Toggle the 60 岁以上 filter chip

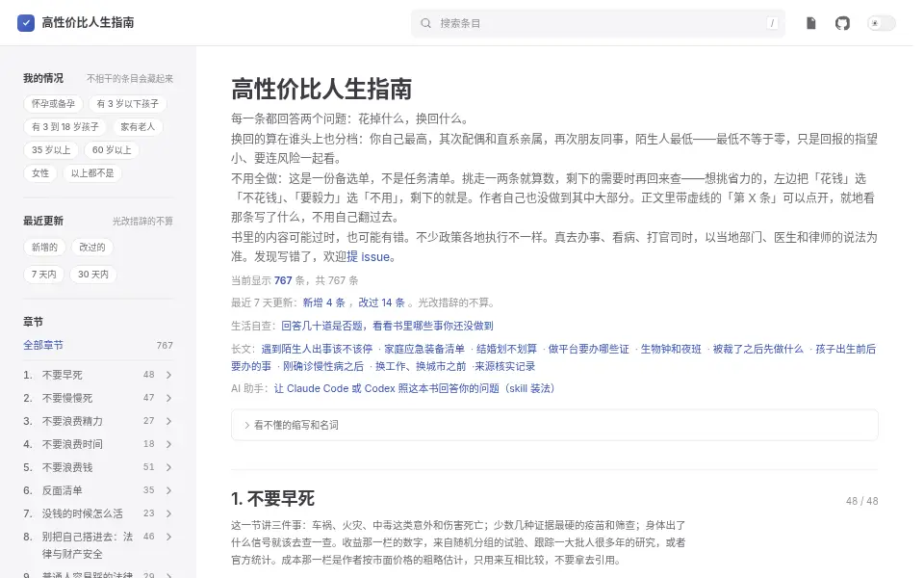(112, 150)
